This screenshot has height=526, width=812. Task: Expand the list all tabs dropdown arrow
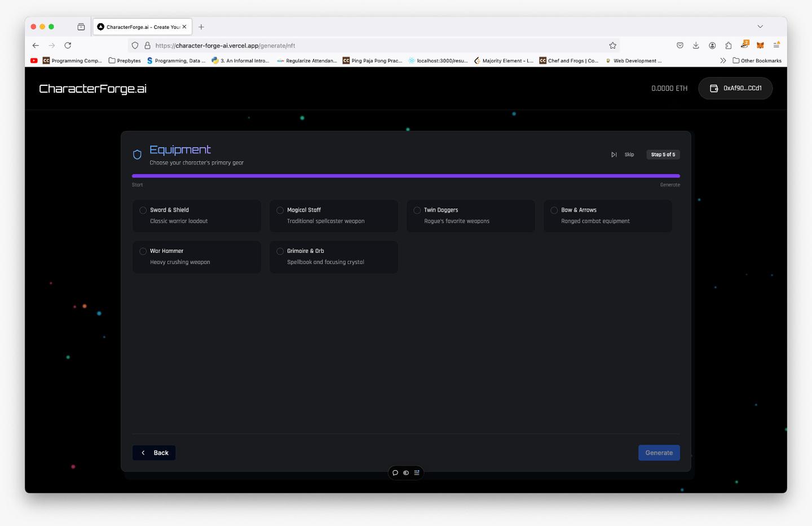click(760, 27)
